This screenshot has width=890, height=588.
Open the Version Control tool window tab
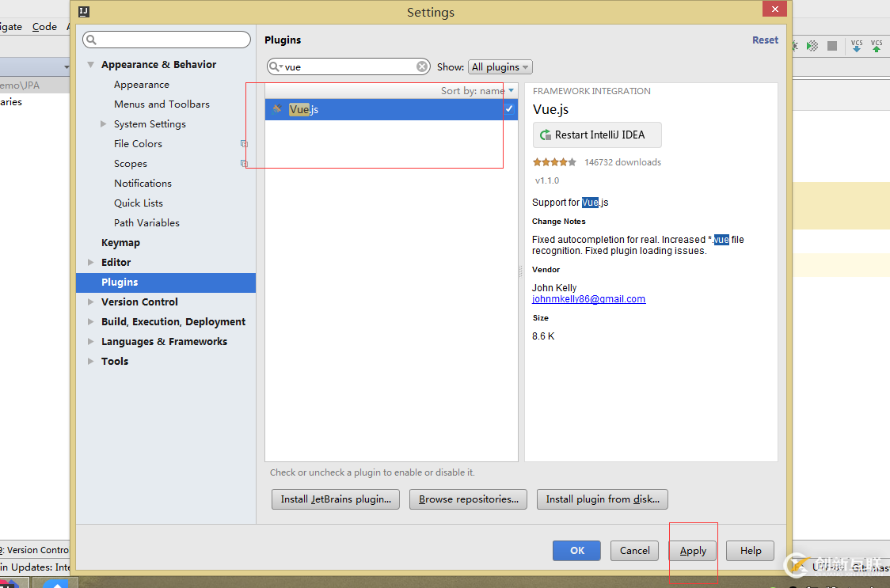click(x=34, y=549)
